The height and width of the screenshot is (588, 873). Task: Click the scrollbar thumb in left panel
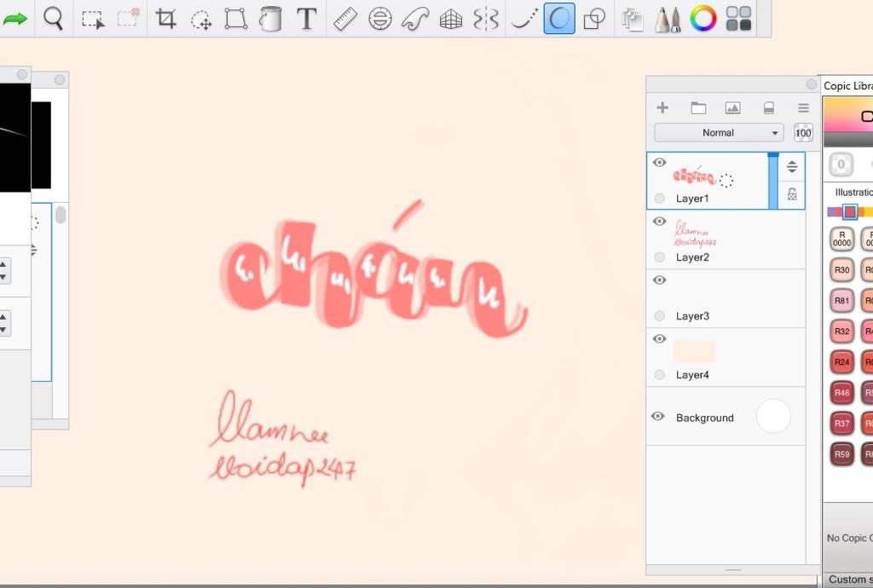pyautogui.click(x=61, y=215)
